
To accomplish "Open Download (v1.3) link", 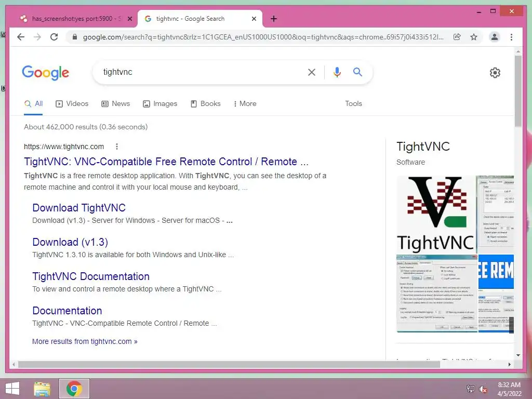I will (x=70, y=242).
